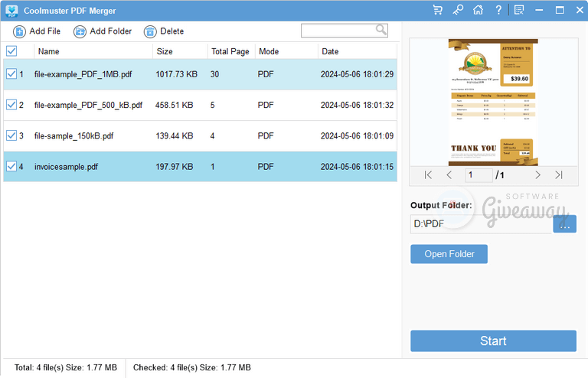Sort by the Size column header
The width and height of the screenshot is (588, 378).
[180, 51]
